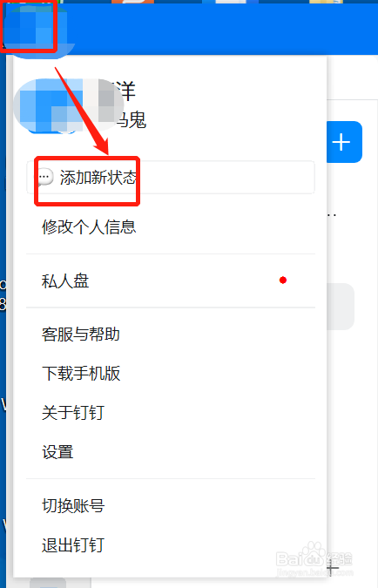Click the blue plus button on the right
This screenshot has height=588, width=378.
[344, 142]
